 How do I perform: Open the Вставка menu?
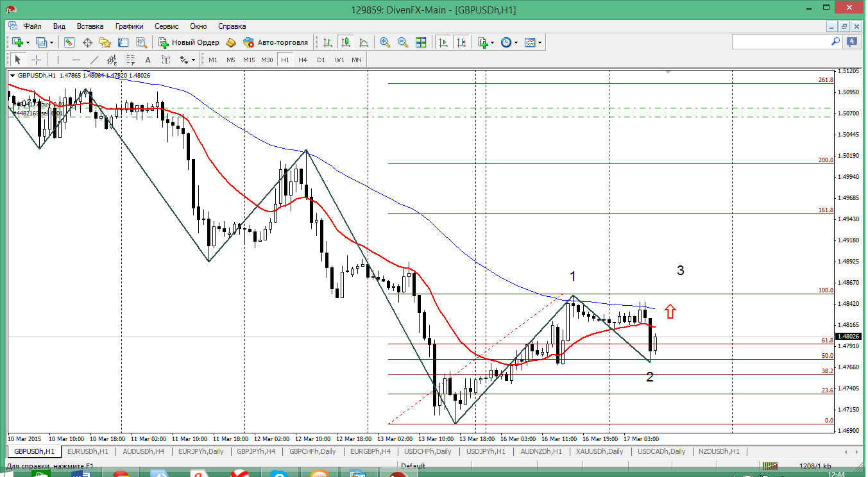(90, 26)
